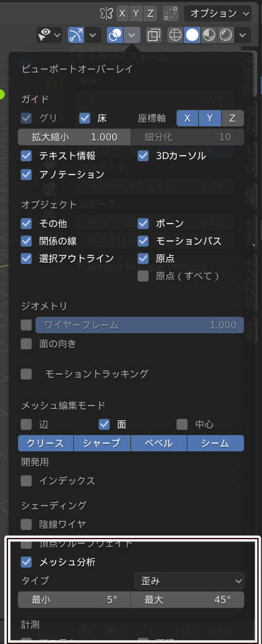Select solid viewport shading sphere
The height and width of the screenshot is (644, 262).
tap(191, 36)
